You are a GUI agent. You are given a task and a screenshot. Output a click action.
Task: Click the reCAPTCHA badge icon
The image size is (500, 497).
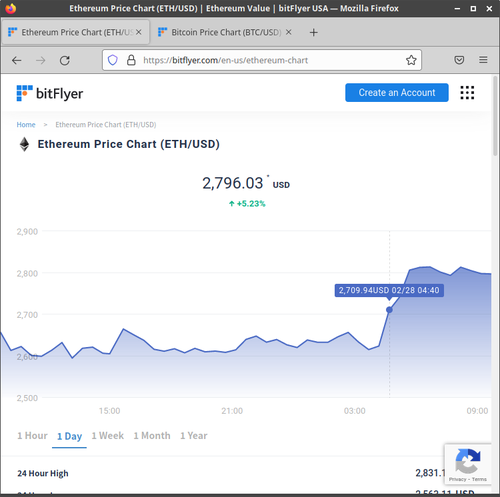468,461
